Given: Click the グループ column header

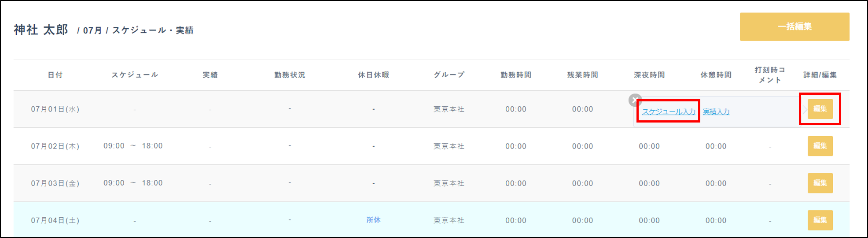Looking at the screenshot, I should pos(449,75).
